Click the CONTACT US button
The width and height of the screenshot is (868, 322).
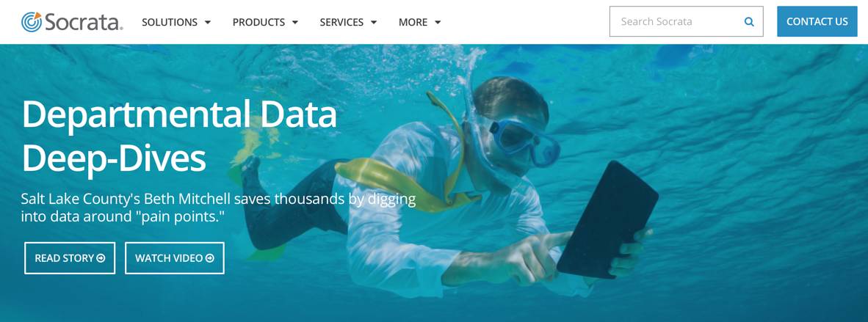[x=817, y=21]
